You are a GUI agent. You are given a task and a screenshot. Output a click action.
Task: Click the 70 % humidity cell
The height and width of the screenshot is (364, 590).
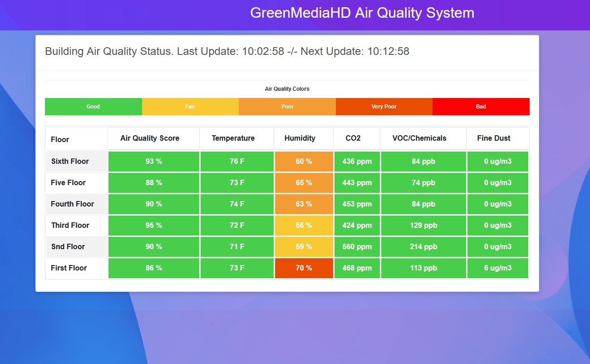click(304, 268)
